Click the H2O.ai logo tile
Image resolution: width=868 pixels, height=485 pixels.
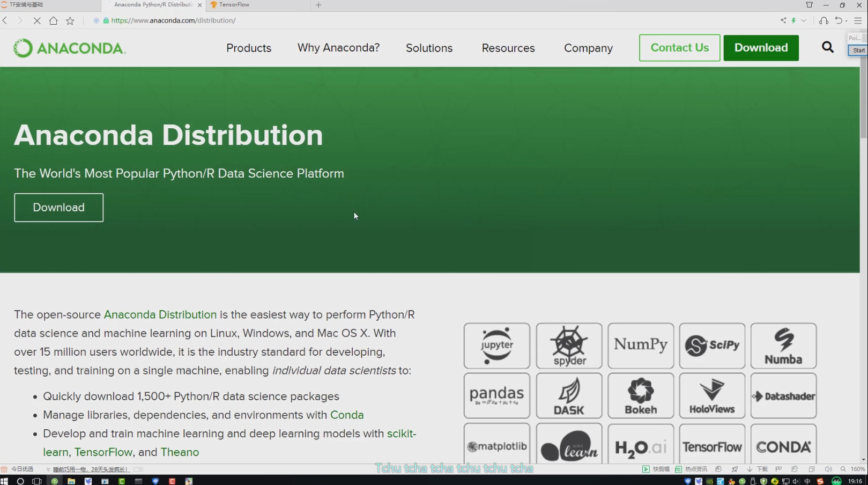pos(641,444)
